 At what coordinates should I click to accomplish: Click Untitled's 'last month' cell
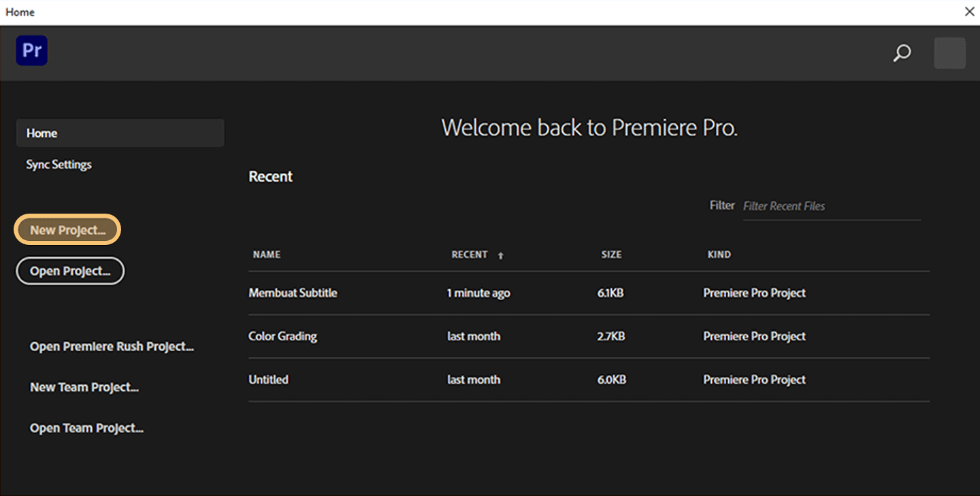[x=474, y=380]
